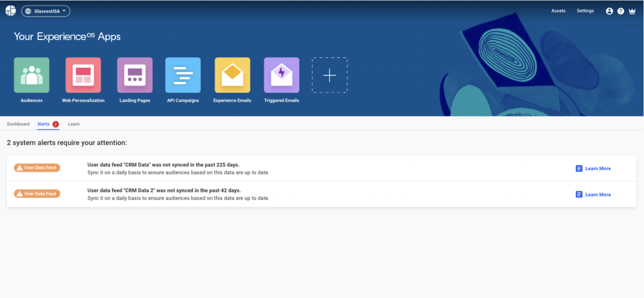
Task: Open the API Campaigns app
Action: 183,75
